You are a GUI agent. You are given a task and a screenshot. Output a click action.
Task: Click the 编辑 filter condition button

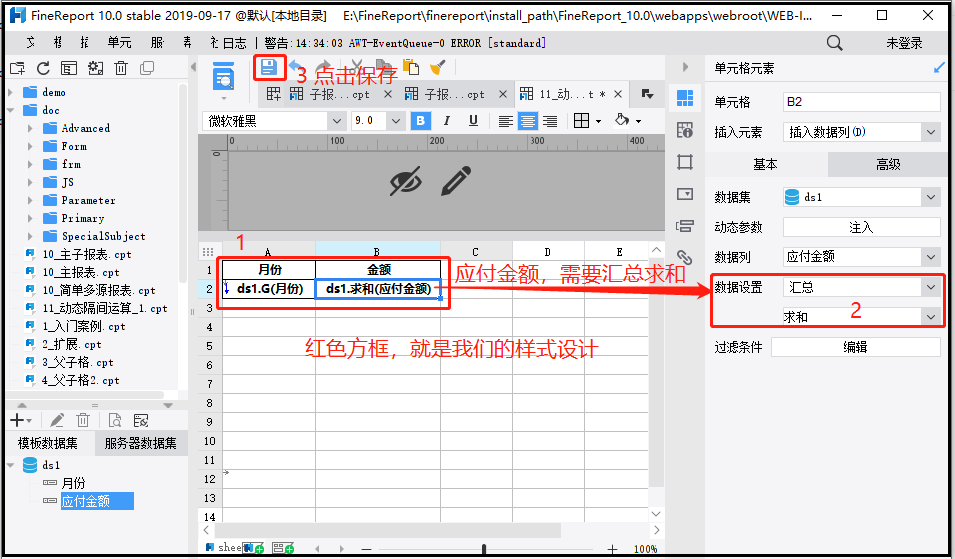pyautogui.click(x=855, y=347)
